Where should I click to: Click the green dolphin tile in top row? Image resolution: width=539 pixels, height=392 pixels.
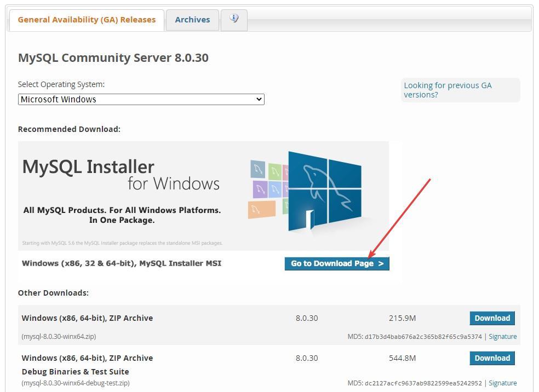(x=275, y=172)
